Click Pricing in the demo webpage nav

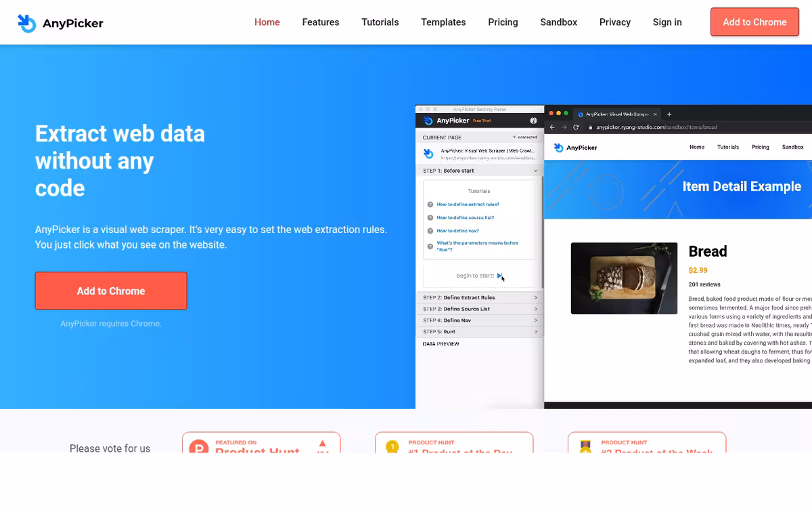pos(761,147)
